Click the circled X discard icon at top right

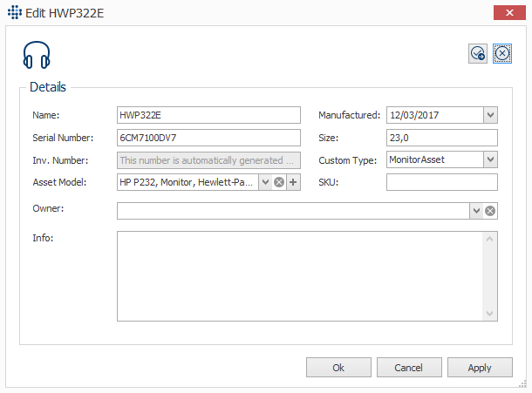502,53
